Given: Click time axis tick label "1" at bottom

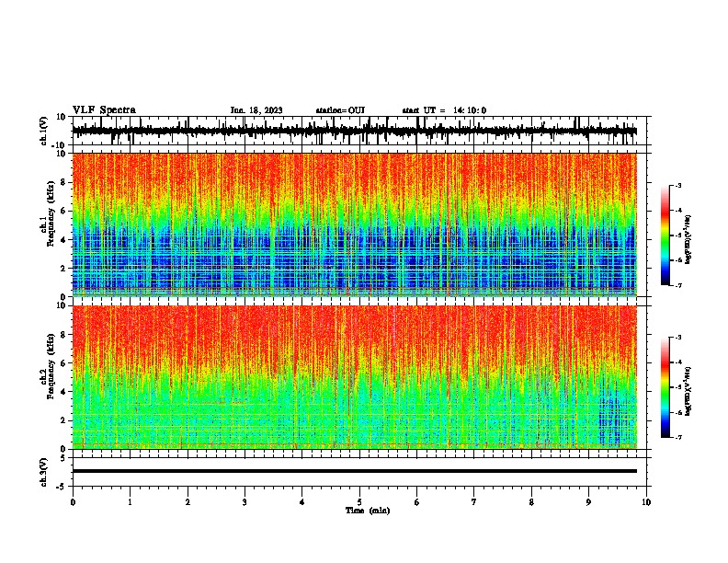Looking at the screenshot, I should [130, 502].
